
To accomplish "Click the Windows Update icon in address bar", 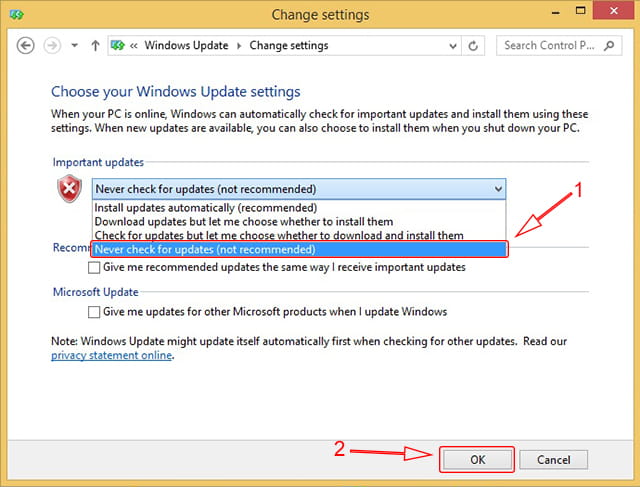I will tap(118, 45).
